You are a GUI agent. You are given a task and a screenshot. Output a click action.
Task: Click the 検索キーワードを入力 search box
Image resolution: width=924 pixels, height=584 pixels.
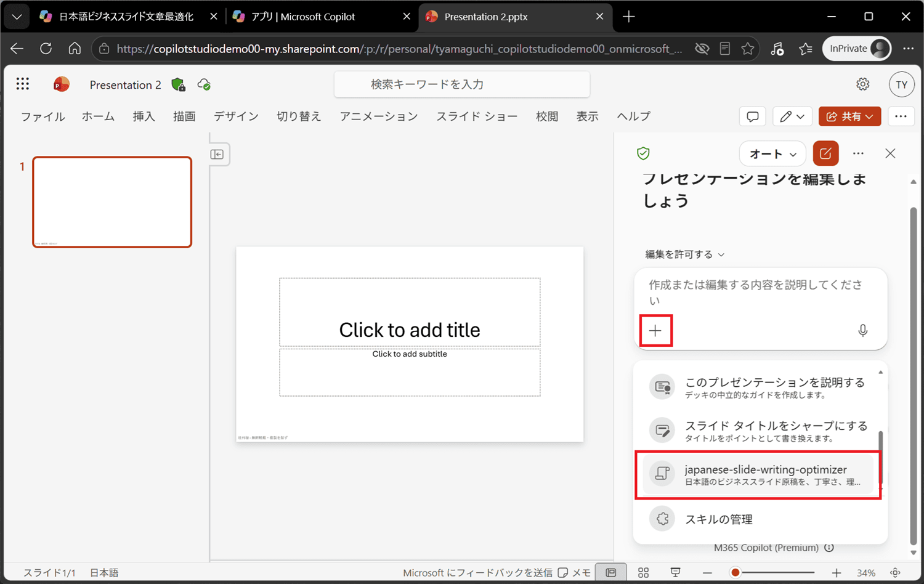462,84
